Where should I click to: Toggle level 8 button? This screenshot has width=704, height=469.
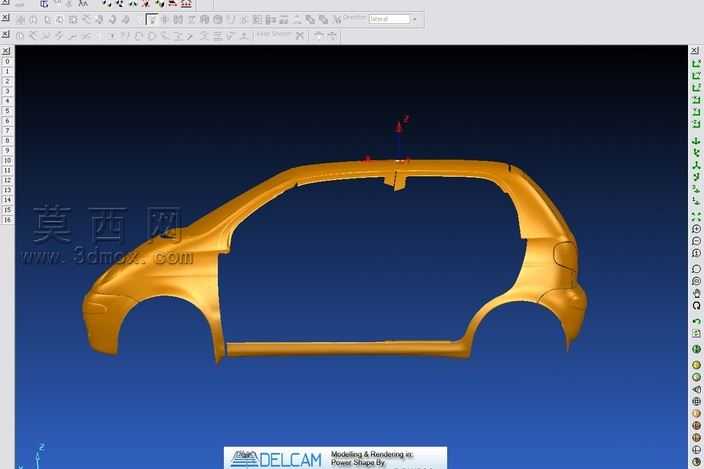[x=7, y=140]
